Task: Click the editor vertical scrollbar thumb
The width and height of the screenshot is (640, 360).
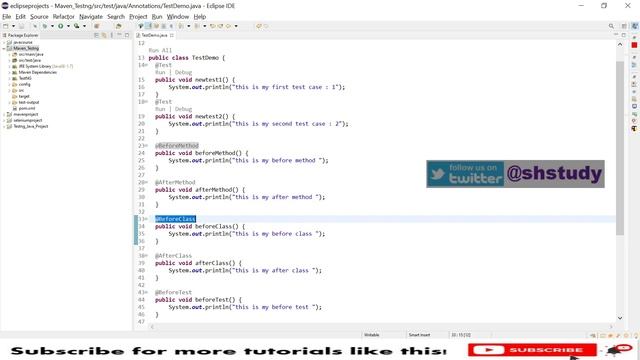Action: (620, 148)
